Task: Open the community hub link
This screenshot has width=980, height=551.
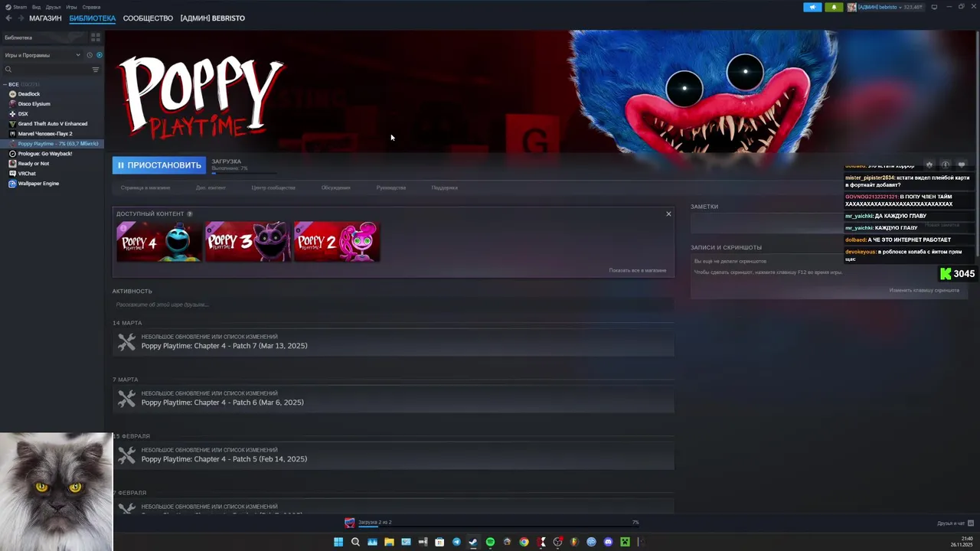Action: [273, 187]
